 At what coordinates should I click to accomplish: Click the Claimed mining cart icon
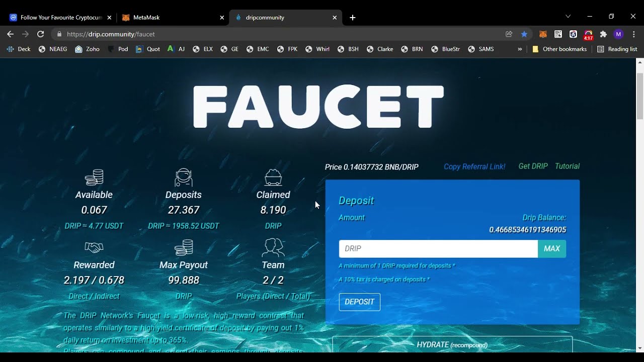[273, 177]
